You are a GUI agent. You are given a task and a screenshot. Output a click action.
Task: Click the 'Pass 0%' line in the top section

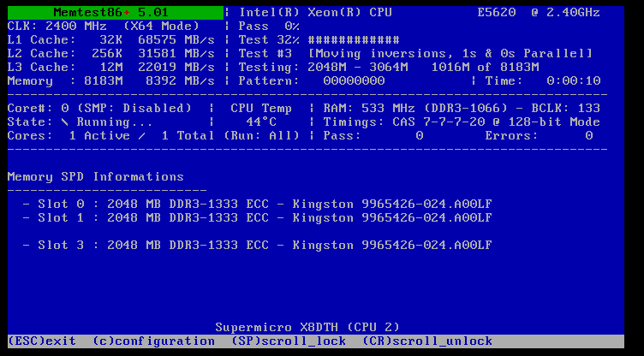pos(269,27)
